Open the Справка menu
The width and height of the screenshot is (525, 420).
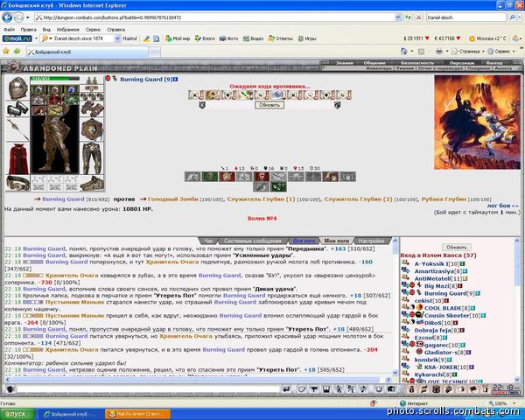[x=115, y=30]
